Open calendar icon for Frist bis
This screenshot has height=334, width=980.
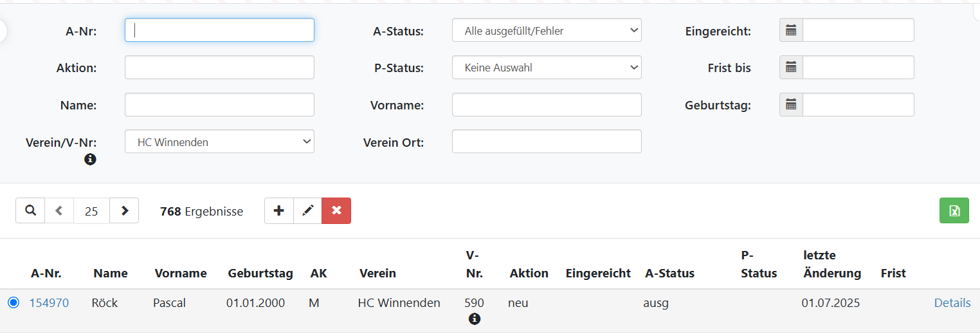click(791, 68)
